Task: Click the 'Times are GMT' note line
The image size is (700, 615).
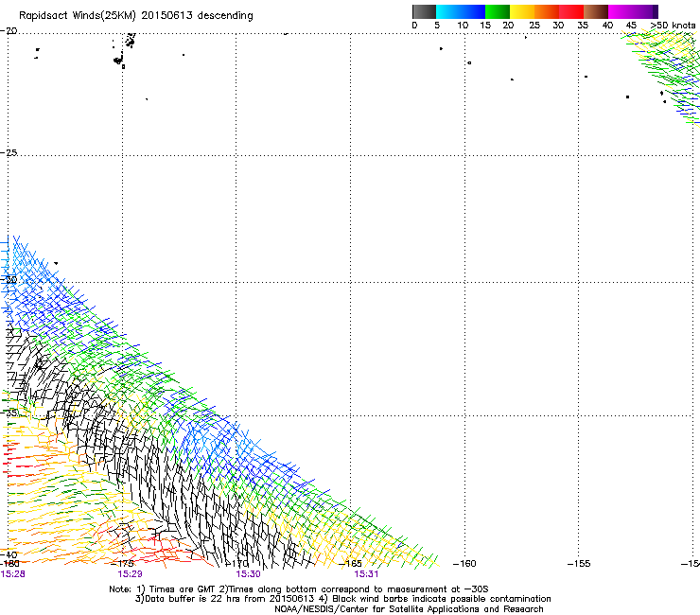Action: point(299,589)
